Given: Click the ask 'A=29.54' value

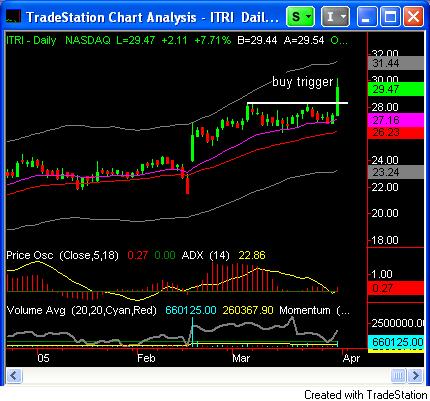Looking at the screenshot, I should point(304,41).
